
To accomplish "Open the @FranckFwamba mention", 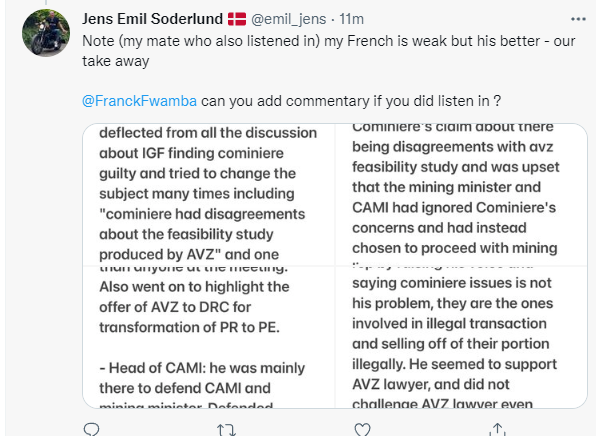I will coord(139,101).
